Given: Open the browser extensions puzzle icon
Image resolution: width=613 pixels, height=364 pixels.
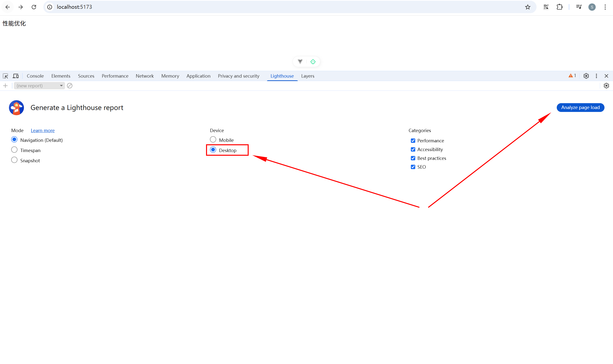Looking at the screenshot, I should tap(559, 7).
